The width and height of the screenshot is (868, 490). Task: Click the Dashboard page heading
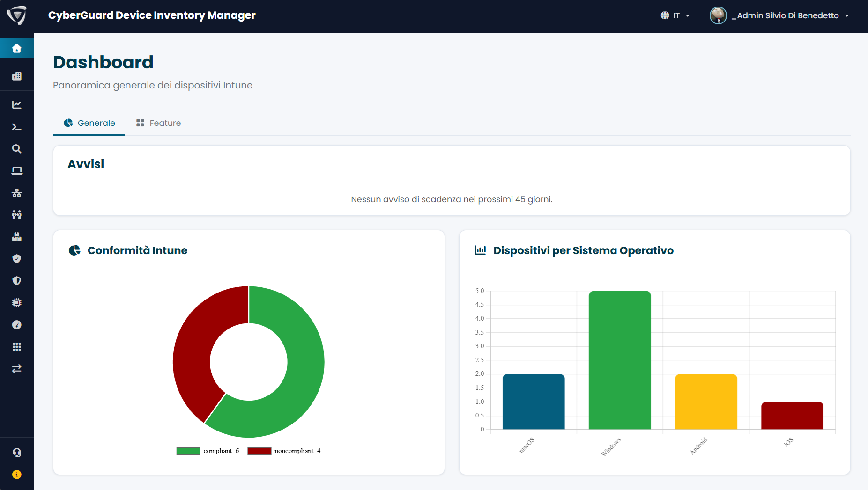[103, 62]
